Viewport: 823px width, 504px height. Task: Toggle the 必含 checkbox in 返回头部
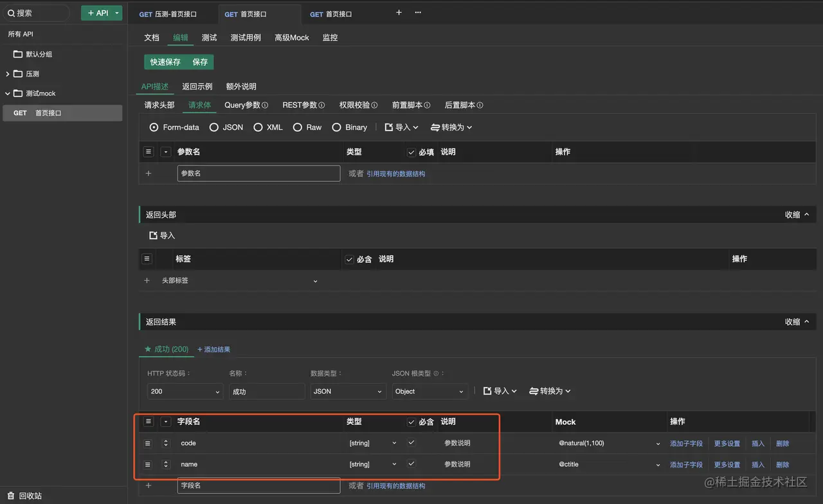coord(350,259)
